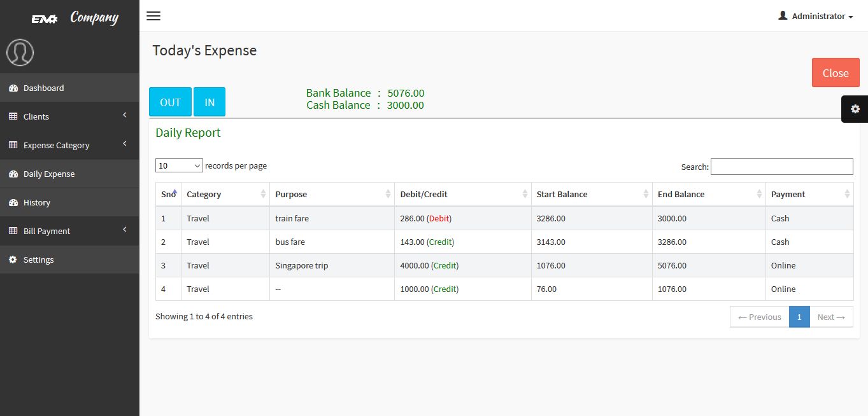Click the Dashboard gauge icon
Image resolution: width=868 pixels, height=416 pixels.
coord(13,88)
